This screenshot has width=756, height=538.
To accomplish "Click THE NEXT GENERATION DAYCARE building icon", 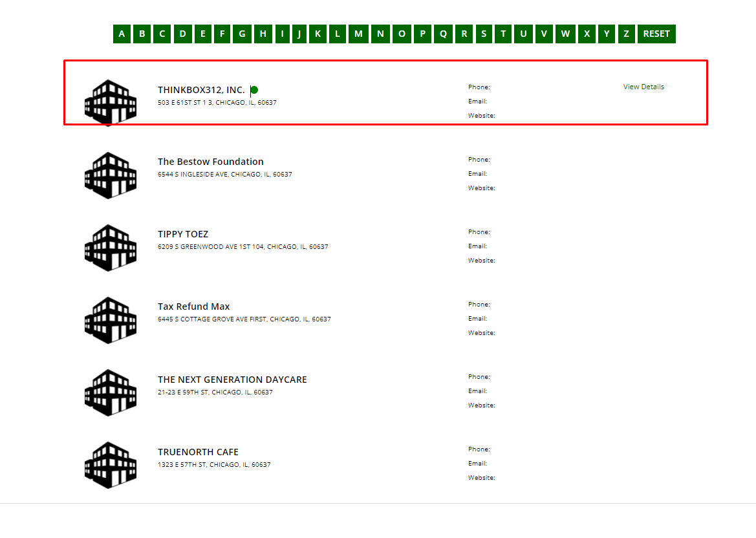I will pyautogui.click(x=111, y=392).
